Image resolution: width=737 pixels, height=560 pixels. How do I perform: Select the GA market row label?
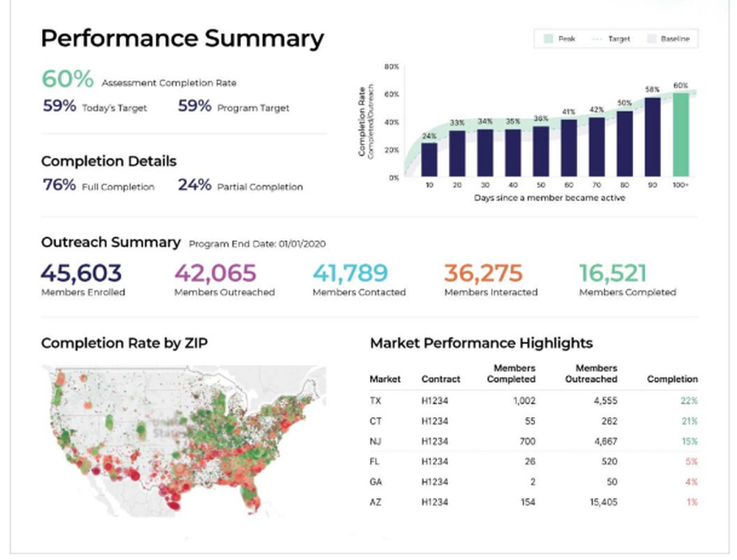coord(376,482)
